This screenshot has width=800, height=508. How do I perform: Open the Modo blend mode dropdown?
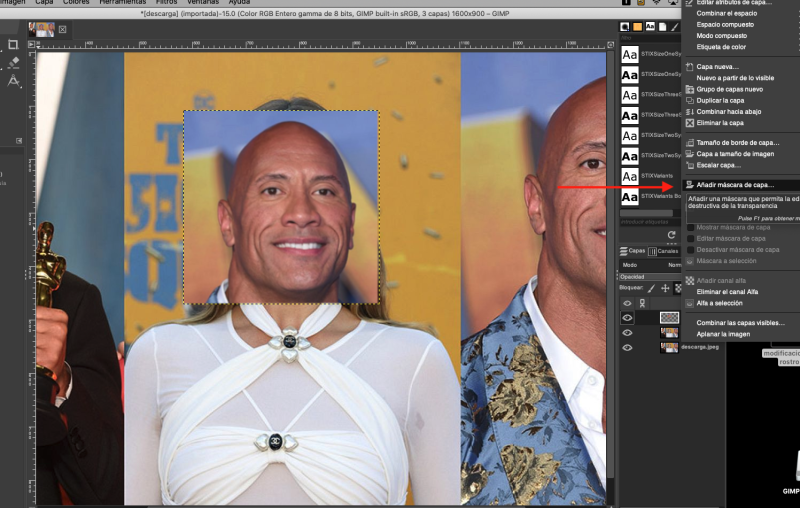pos(660,265)
